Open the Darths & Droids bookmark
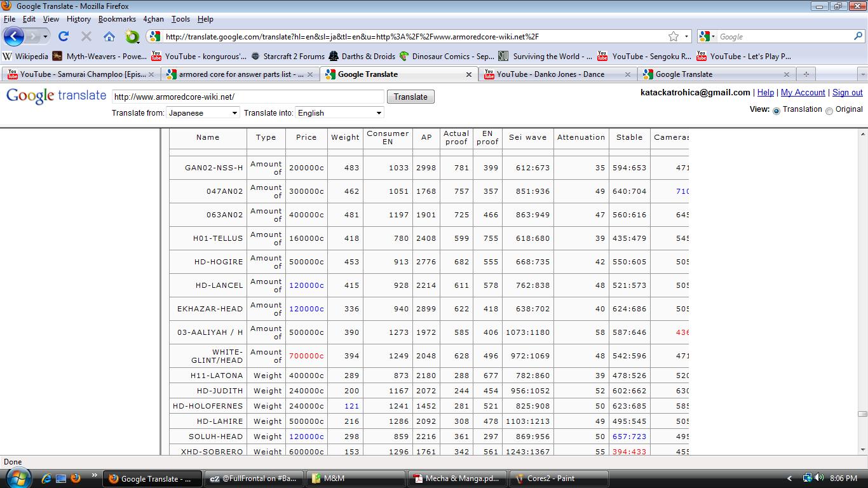This screenshot has width=868, height=488. click(362, 56)
